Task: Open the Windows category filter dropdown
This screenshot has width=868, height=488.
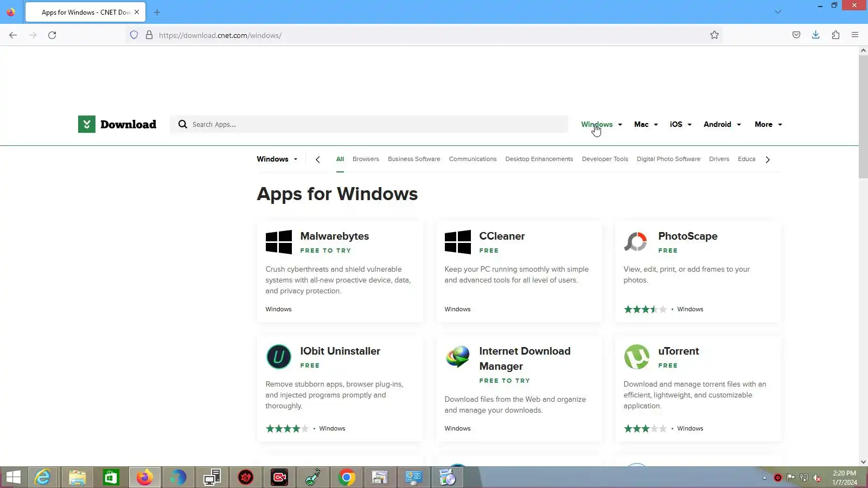Action: [x=277, y=159]
